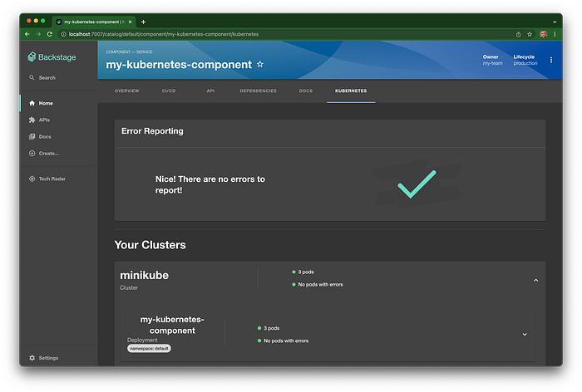
Task: Open a new browser tab
Action: (x=143, y=22)
